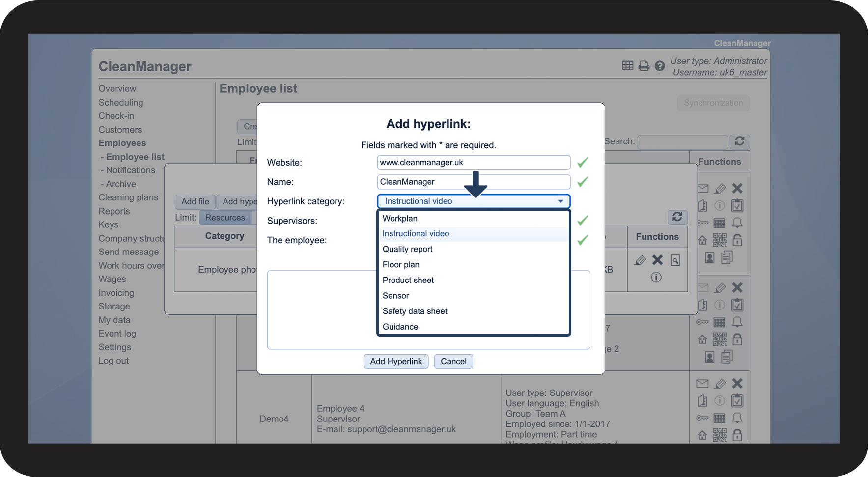Click the envelope icon in Demo4 row
Viewport: 868px width, 477px height.
coord(702,383)
